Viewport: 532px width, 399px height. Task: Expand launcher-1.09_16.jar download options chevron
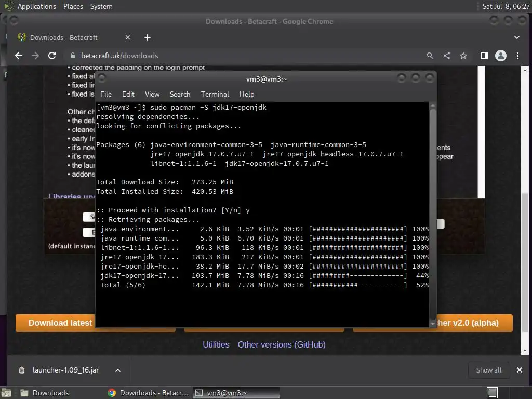pos(118,370)
